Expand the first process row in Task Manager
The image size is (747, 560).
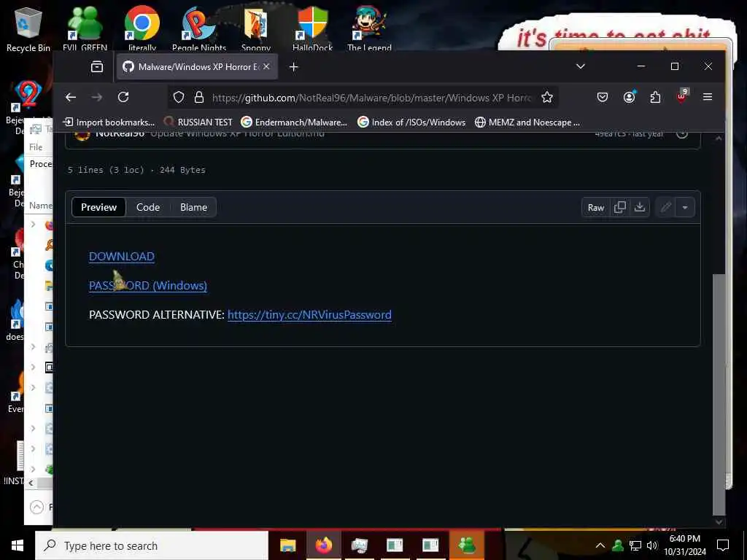pyautogui.click(x=33, y=224)
